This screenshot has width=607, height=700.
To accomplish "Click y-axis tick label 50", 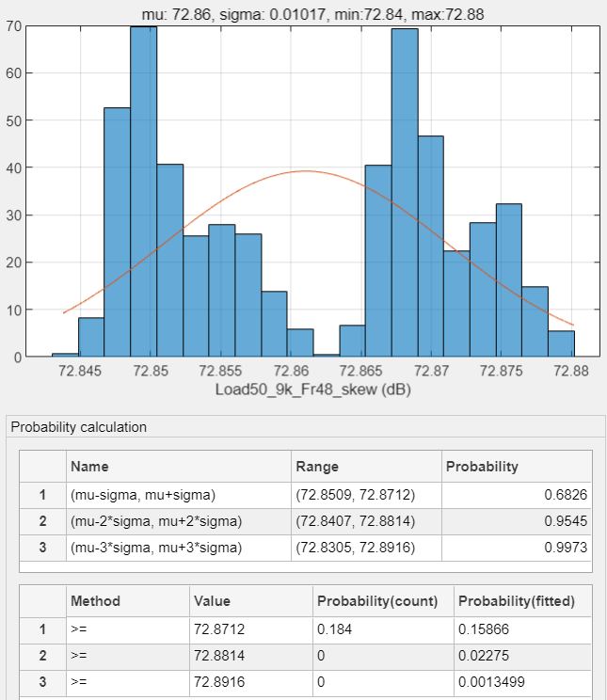I will click(14, 120).
